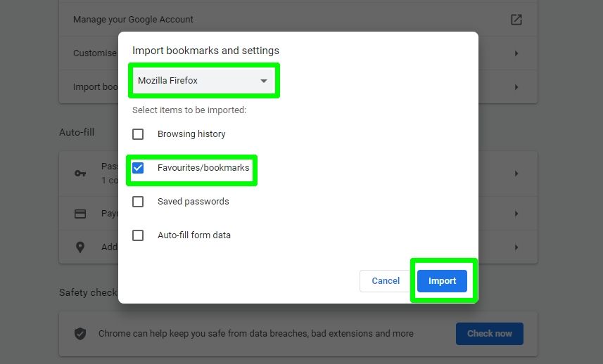Click the key icon for passwords
Viewport: 603px width, 364px height.
80,174
